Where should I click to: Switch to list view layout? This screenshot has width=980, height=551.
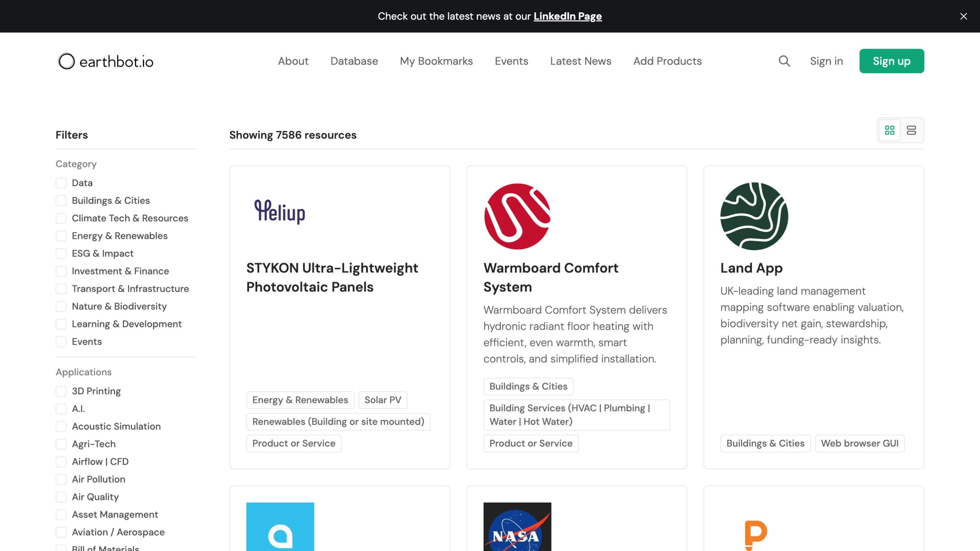pos(911,130)
